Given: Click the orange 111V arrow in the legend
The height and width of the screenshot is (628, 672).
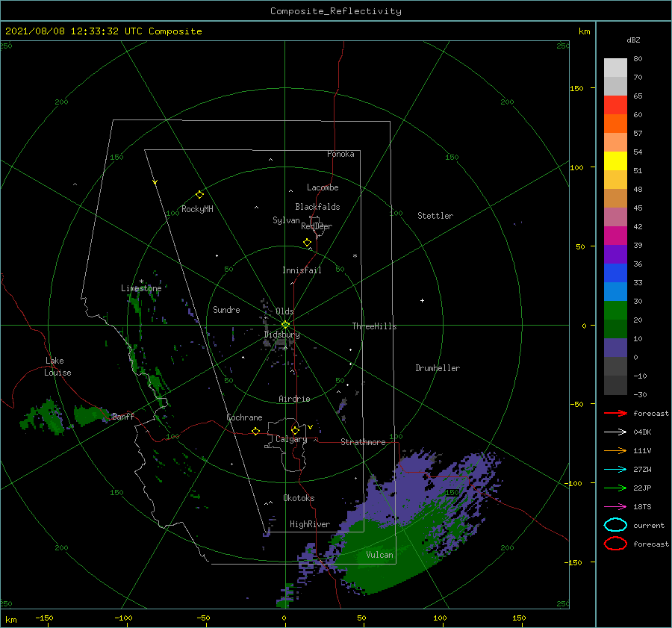Looking at the screenshot, I should (615, 450).
